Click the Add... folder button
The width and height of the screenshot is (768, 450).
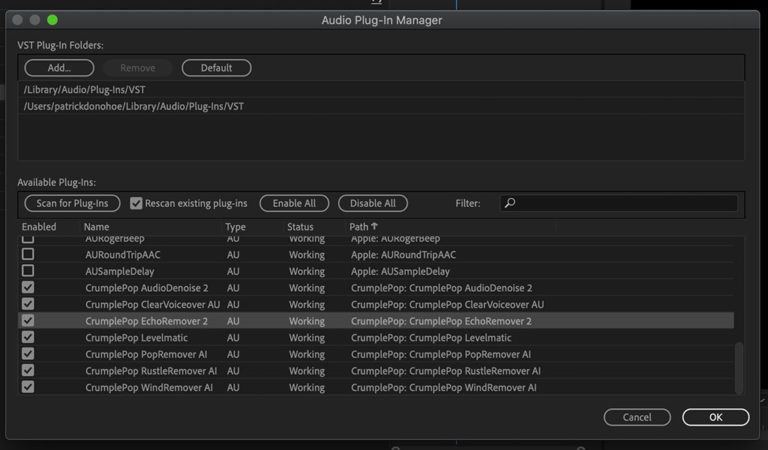click(59, 68)
